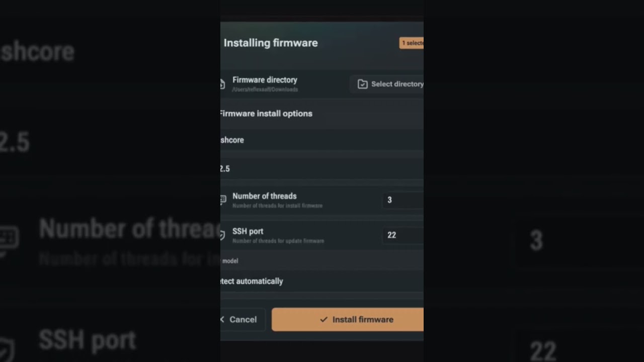Click the Firmware directory Downloads path text

(265, 89)
